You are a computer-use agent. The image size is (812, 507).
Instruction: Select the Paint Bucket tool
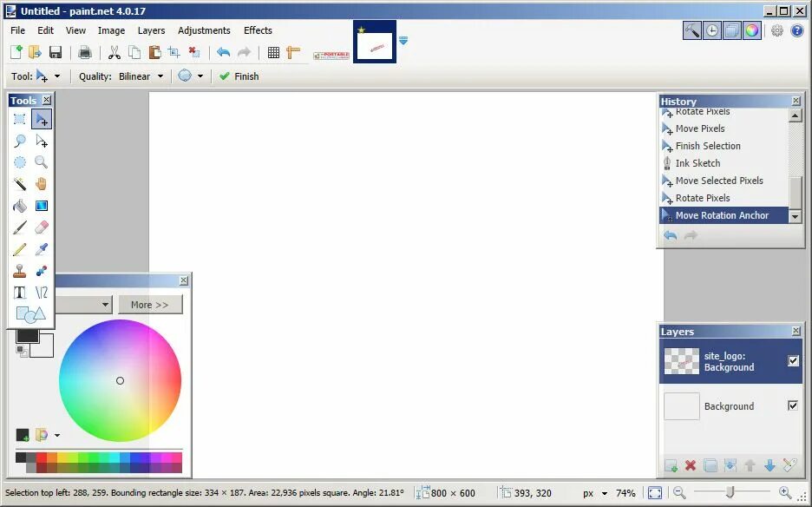(20, 206)
